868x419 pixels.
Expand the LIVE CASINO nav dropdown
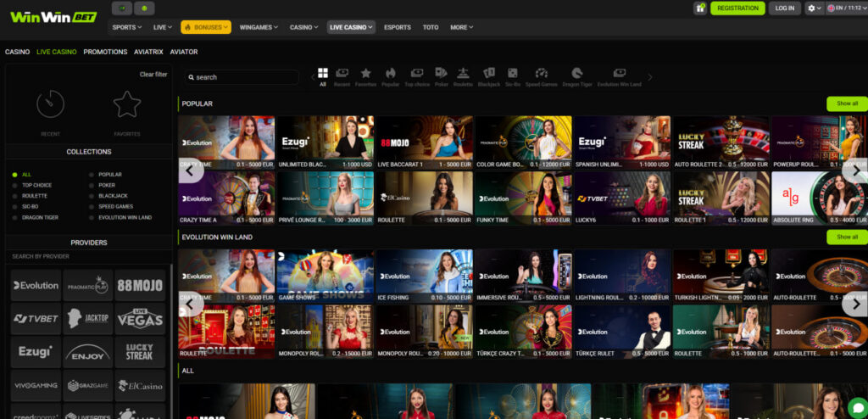352,27
